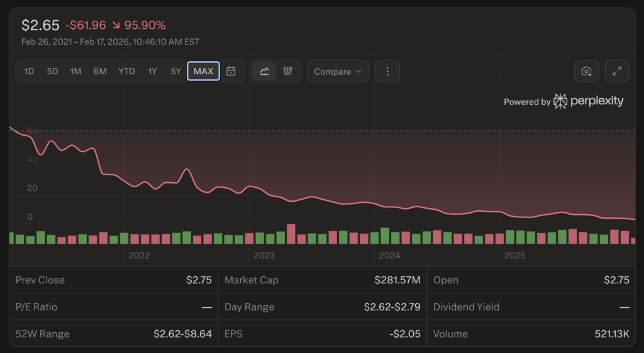Image resolution: width=644 pixels, height=353 pixels.
Task: Select the 5D time range
Action: pyautogui.click(x=52, y=72)
